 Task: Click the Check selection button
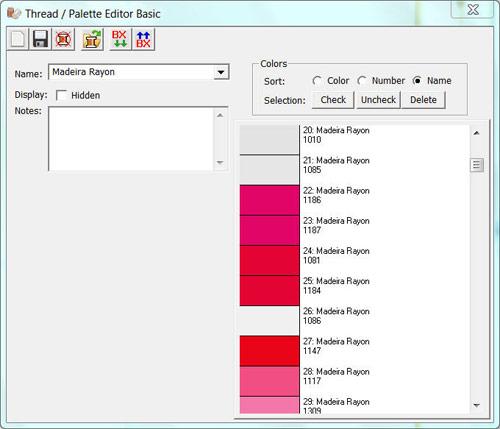(x=333, y=100)
